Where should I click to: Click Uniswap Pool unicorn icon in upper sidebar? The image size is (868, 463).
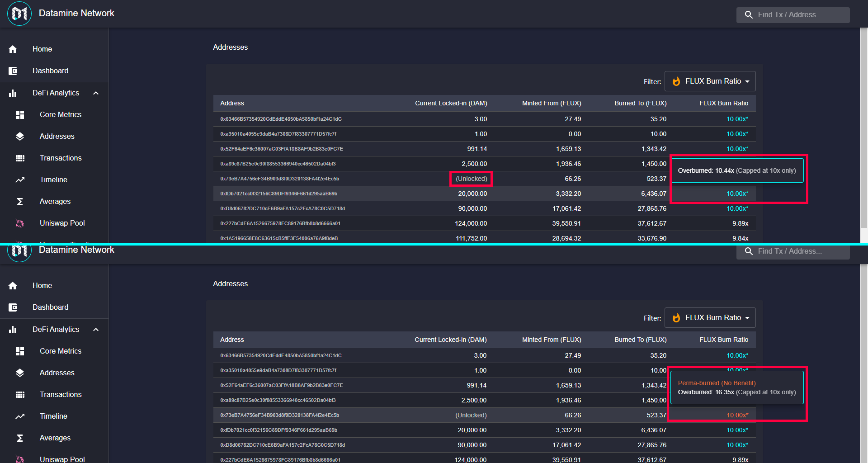click(x=20, y=223)
